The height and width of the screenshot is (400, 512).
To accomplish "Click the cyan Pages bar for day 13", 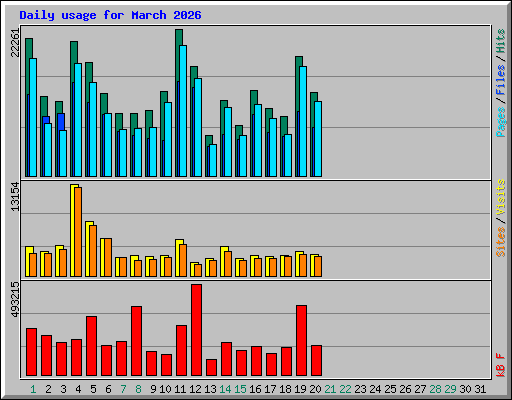I will pyautogui.click(x=213, y=160).
